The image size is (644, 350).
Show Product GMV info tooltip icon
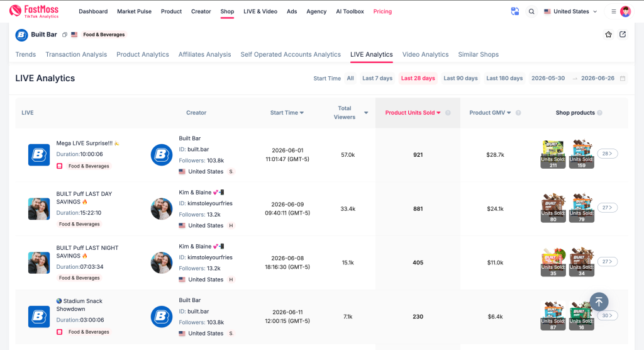pos(518,113)
